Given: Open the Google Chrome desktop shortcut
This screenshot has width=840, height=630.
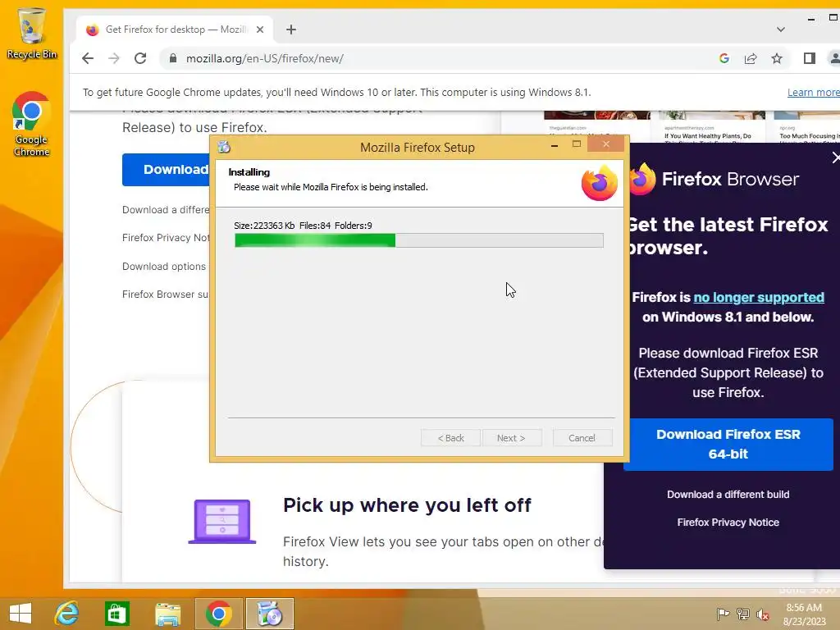Looking at the screenshot, I should pyautogui.click(x=32, y=125).
